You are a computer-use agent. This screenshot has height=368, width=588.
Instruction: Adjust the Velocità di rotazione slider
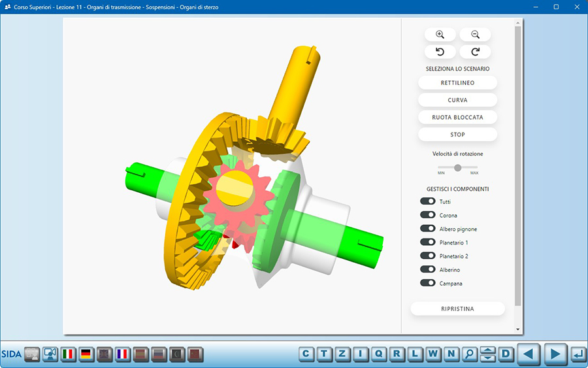(457, 168)
